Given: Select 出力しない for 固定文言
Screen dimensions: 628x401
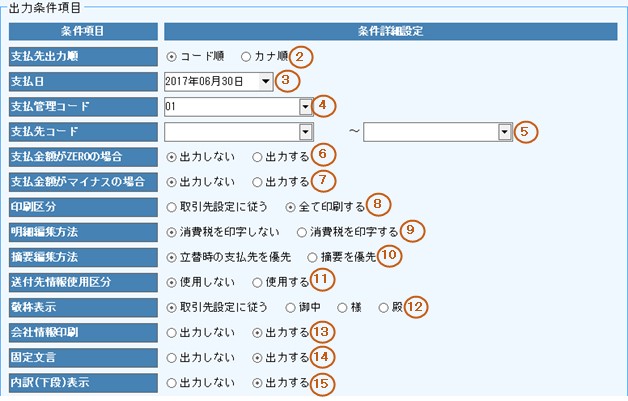Looking at the screenshot, I should click(171, 356).
